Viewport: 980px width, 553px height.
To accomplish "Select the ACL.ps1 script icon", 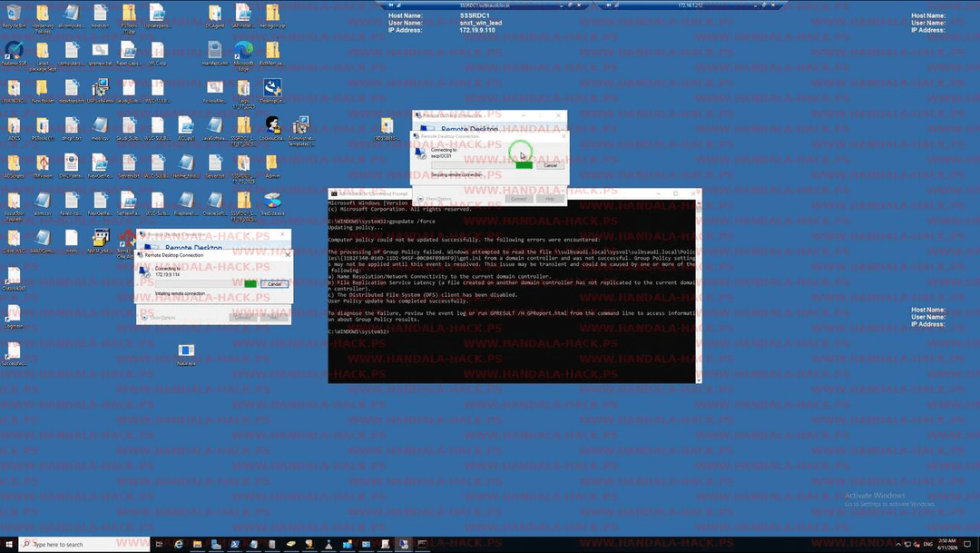I will click(x=186, y=129).
